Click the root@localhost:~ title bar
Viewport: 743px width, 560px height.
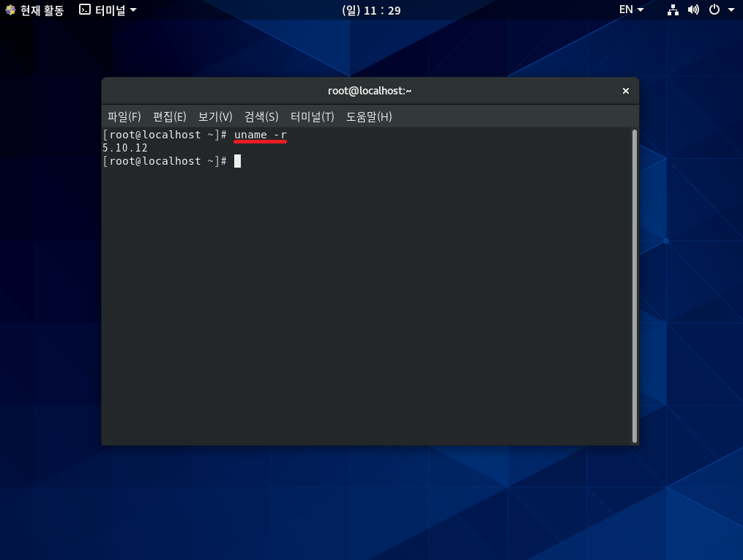pyautogui.click(x=370, y=91)
